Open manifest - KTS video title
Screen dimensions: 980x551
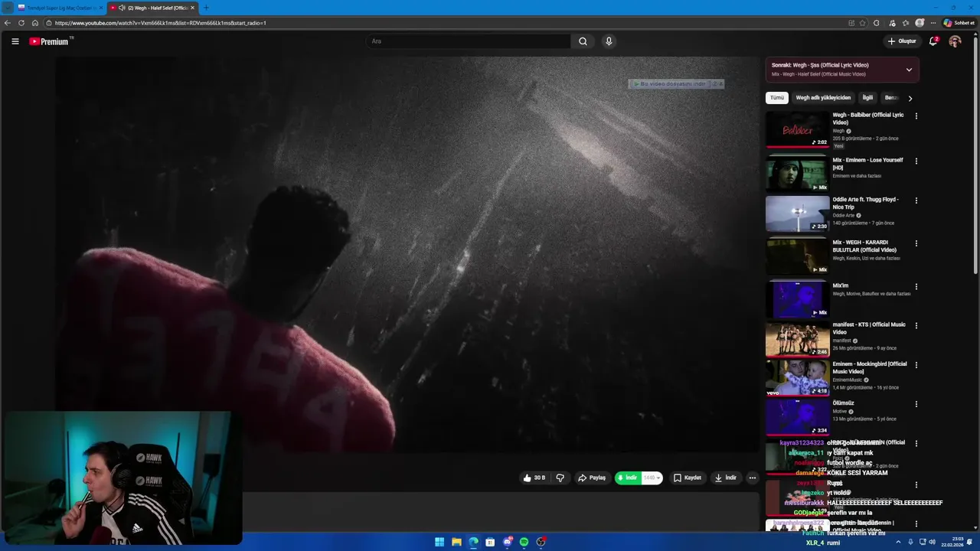(869, 328)
